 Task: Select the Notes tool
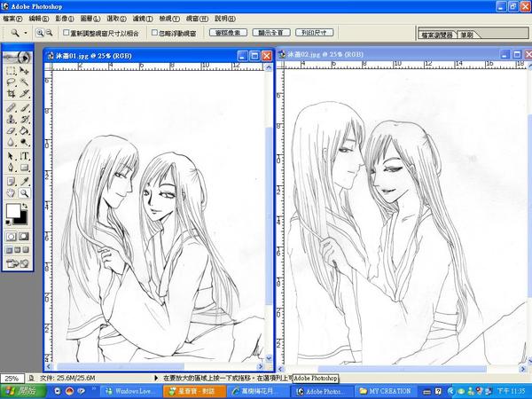pyautogui.click(x=11, y=181)
